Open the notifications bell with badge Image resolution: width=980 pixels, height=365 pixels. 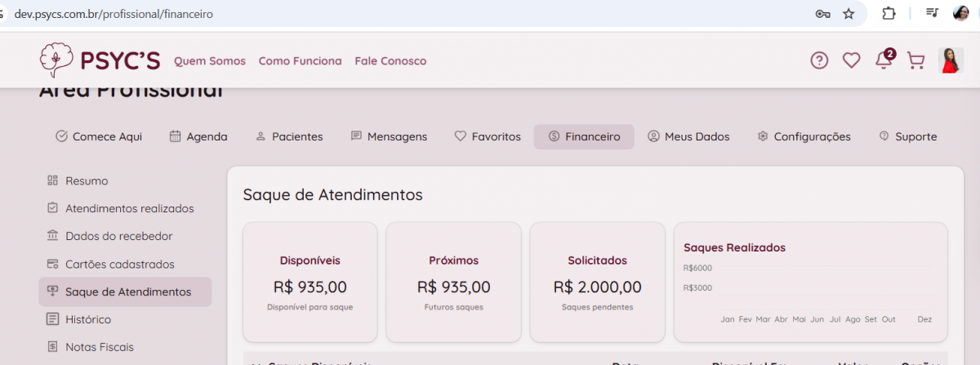point(884,60)
